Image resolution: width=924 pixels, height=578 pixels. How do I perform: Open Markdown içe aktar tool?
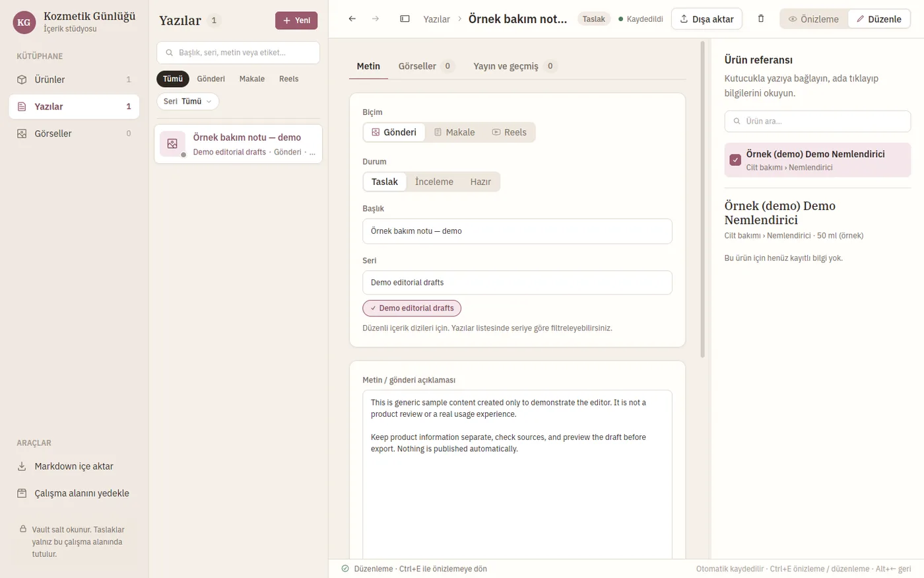coord(74,466)
